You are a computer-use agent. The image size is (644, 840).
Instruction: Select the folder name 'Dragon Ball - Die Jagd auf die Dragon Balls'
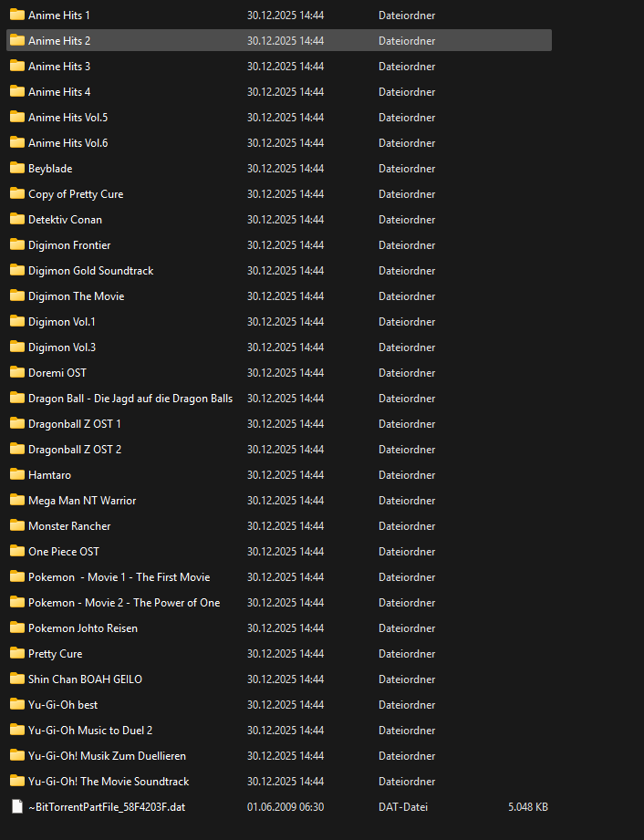point(130,398)
